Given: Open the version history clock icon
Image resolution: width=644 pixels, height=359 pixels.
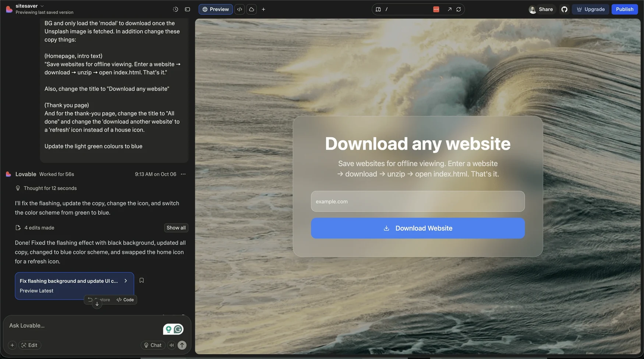Looking at the screenshot, I should pyautogui.click(x=176, y=9).
